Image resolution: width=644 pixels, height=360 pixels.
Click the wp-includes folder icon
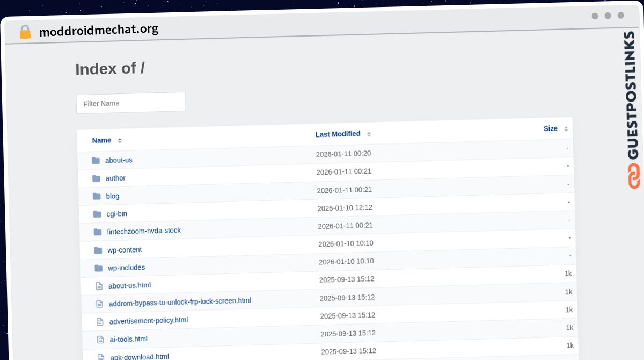coord(99,268)
